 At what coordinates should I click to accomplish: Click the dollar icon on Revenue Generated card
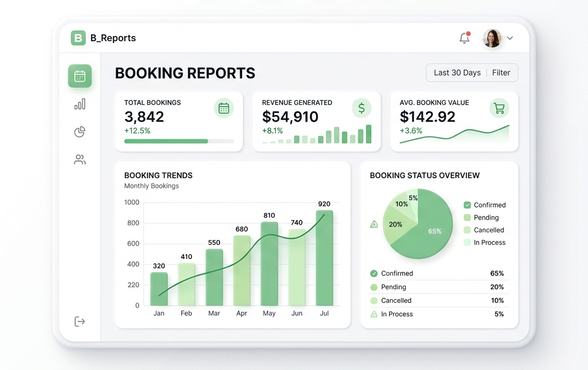tap(362, 108)
